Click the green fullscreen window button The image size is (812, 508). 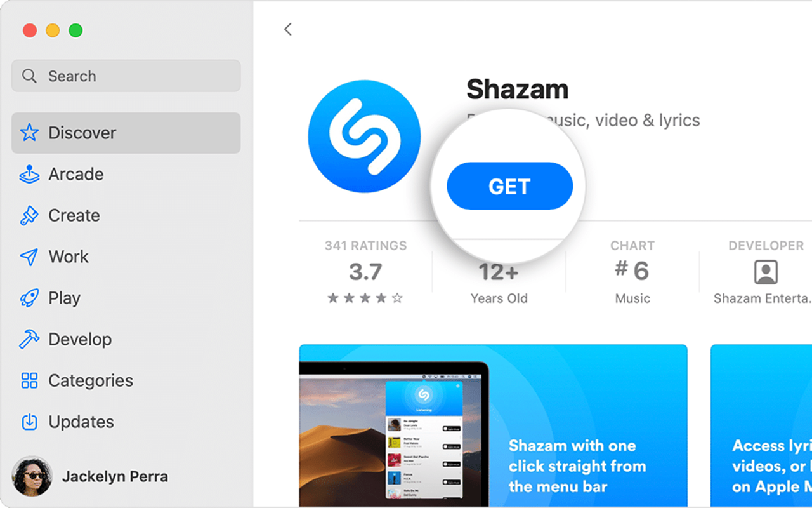pyautogui.click(x=75, y=30)
